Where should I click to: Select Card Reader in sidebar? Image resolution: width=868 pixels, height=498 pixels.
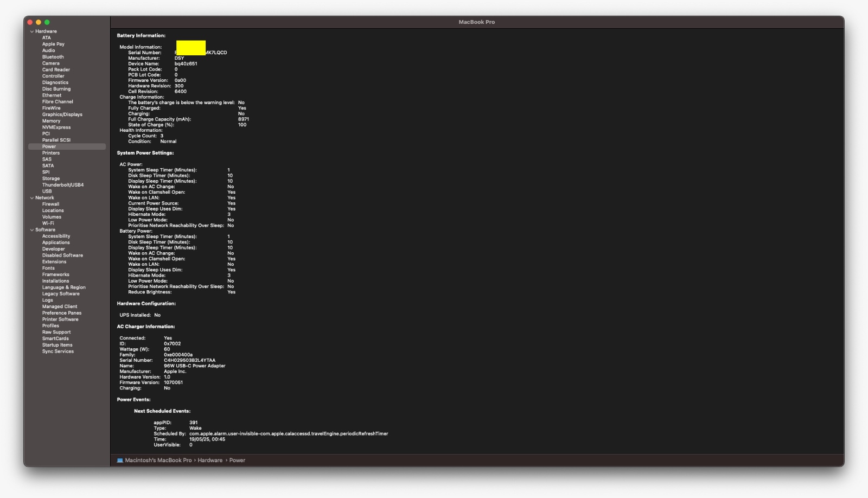[x=56, y=70]
